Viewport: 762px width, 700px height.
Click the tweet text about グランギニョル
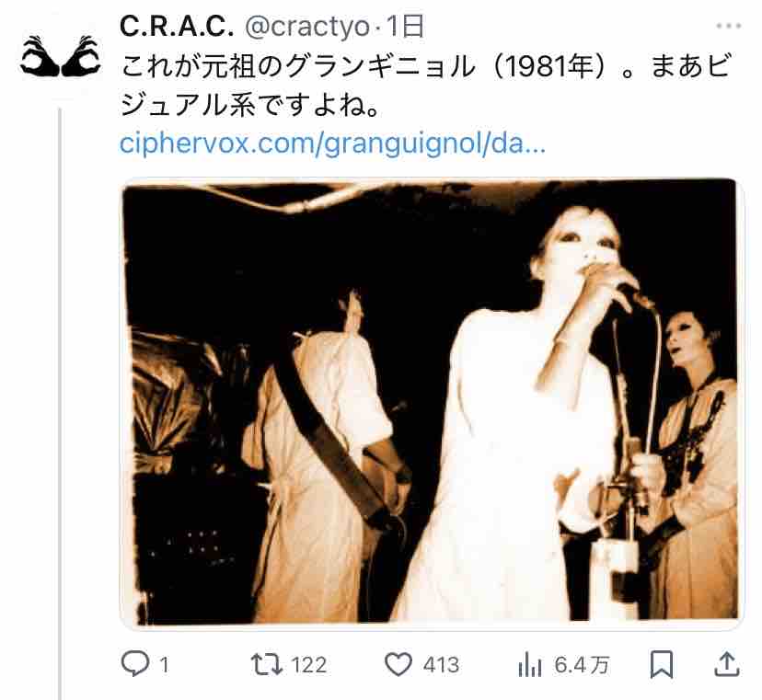[426, 86]
